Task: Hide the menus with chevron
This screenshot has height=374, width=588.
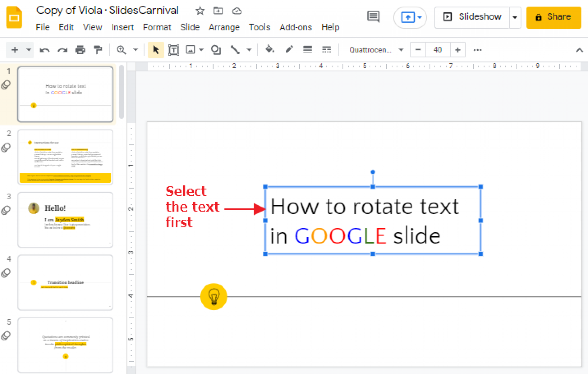Action: click(579, 50)
